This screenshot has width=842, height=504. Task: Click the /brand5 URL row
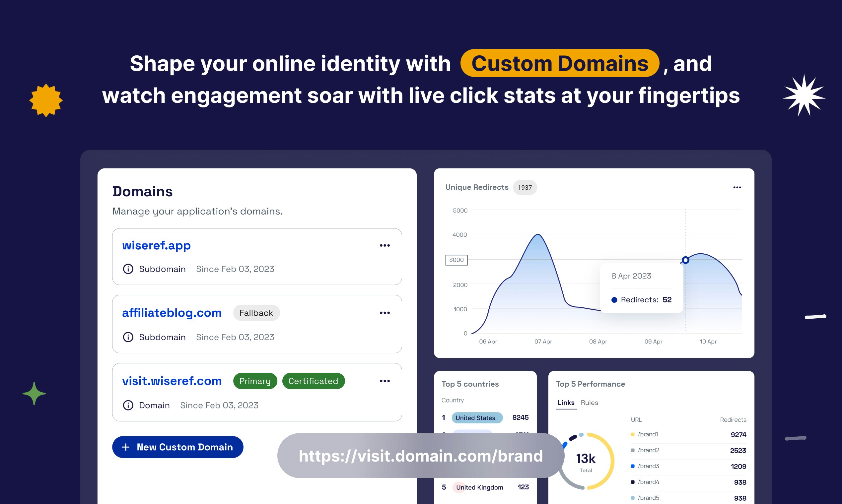(688, 498)
